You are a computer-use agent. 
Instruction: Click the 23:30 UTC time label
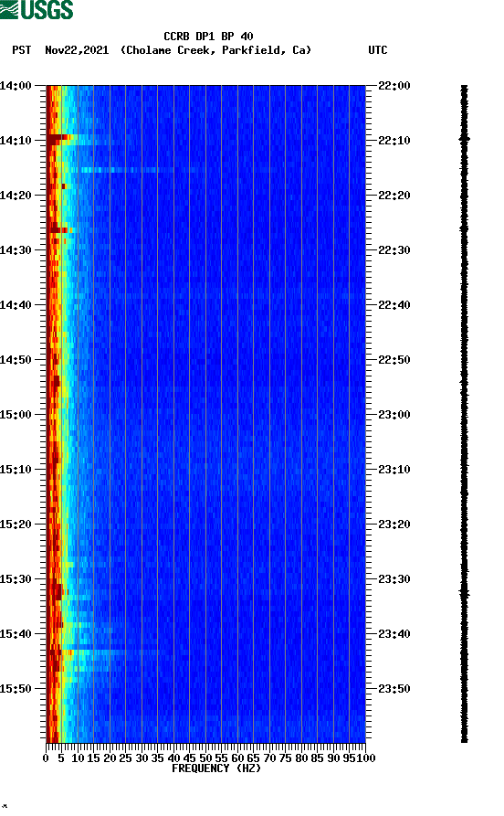click(394, 579)
